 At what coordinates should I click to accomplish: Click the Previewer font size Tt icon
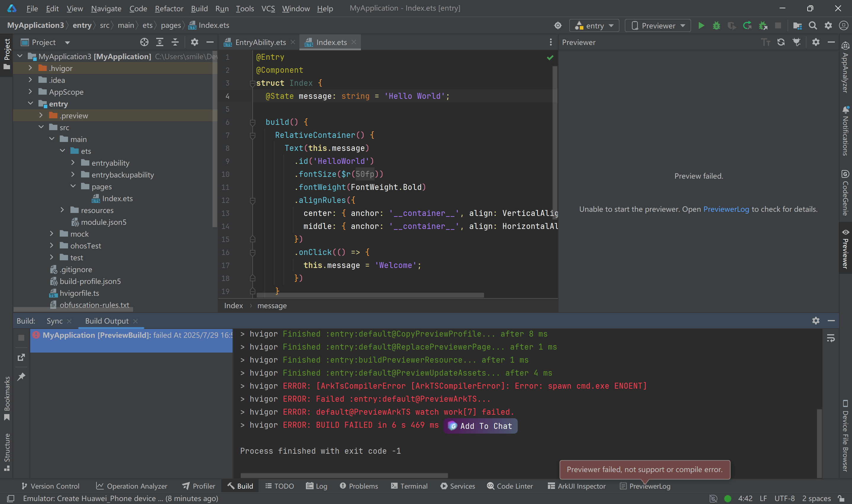(x=765, y=42)
